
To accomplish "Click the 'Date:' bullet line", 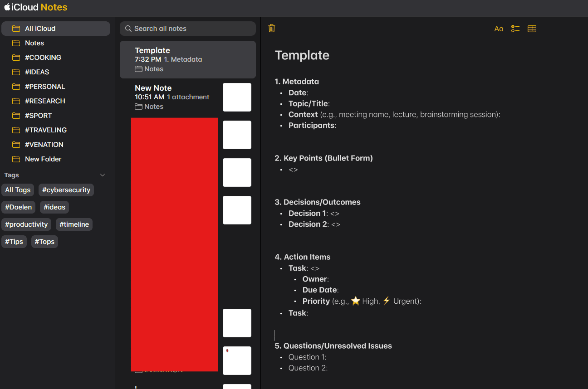I will tap(298, 92).
